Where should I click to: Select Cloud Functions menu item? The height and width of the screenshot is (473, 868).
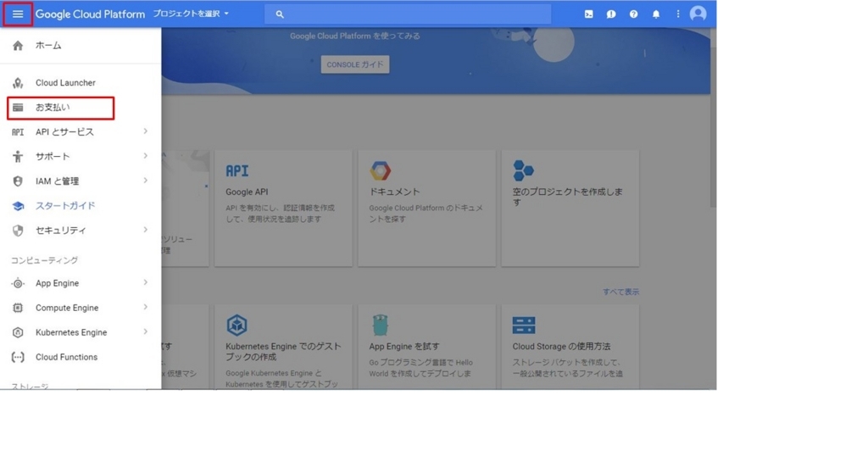[81, 357]
